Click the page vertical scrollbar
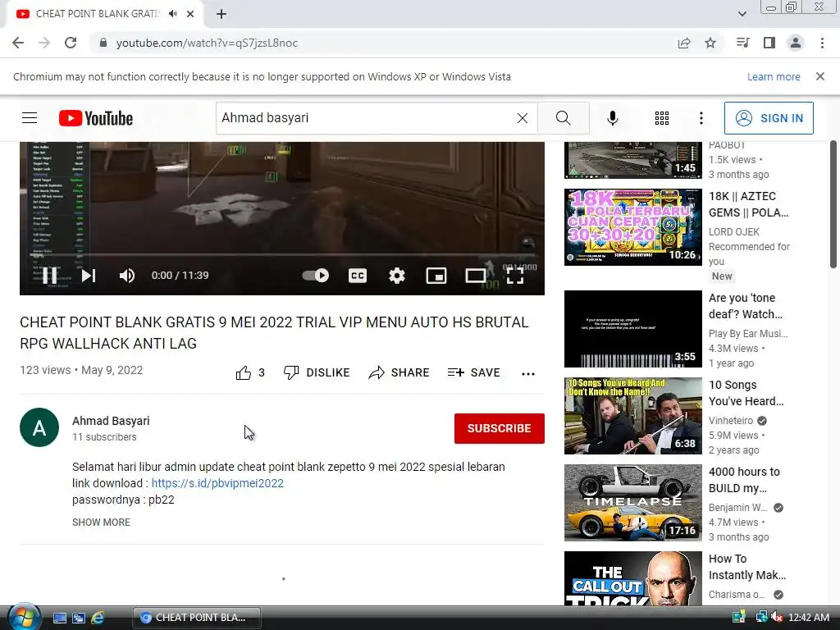This screenshot has height=630, width=840. 833,203
